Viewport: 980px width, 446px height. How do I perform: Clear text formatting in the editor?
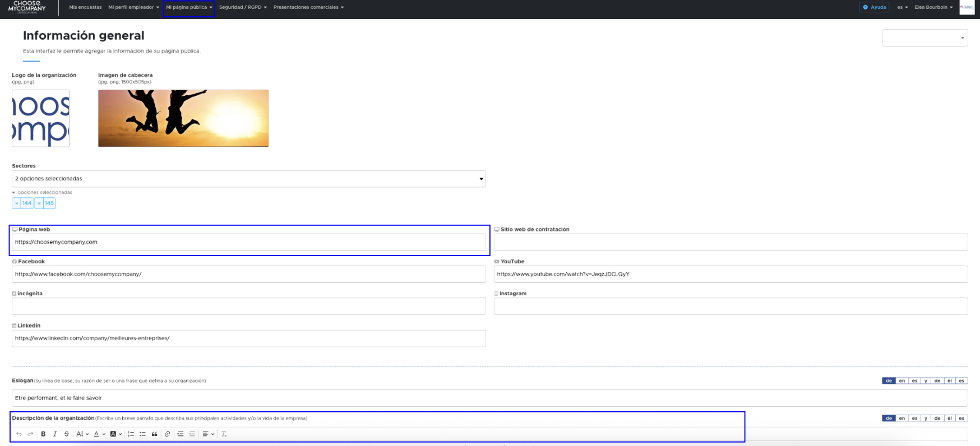224,434
